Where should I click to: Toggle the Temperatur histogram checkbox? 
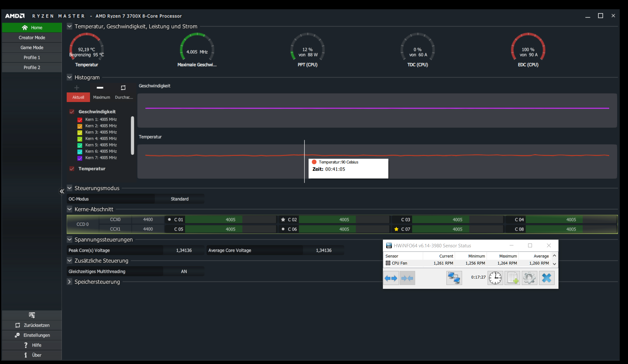(72, 169)
